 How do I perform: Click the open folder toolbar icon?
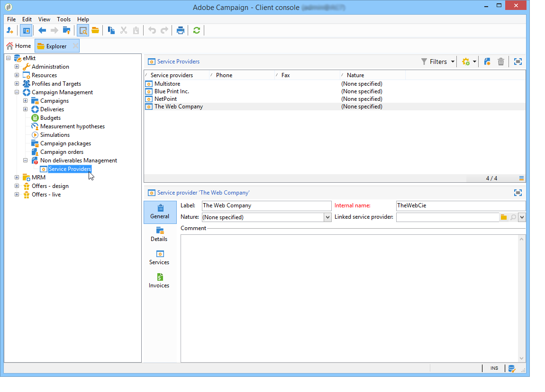(95, 31)
